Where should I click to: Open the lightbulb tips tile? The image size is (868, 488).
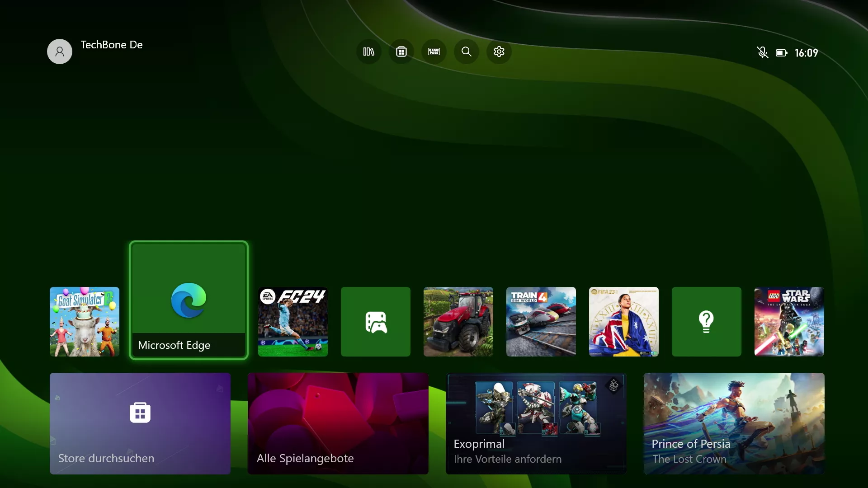point(707,322)
